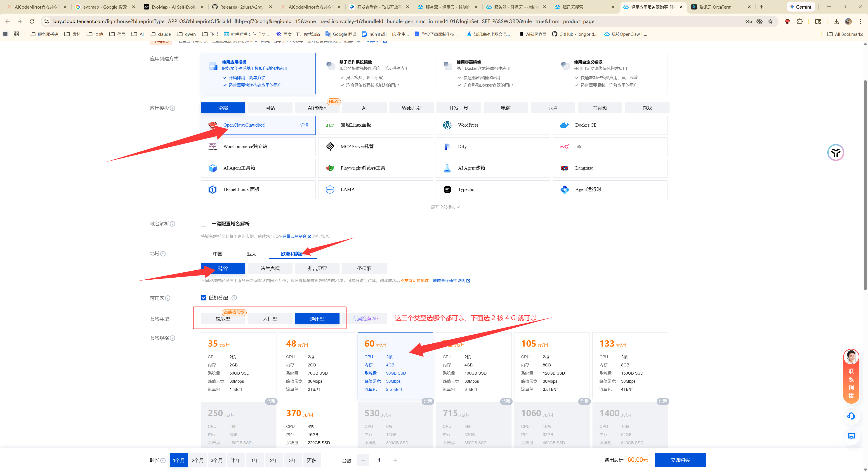Click the 宝塔Linux面板 BT icon
Screen dimensions: 868x472
[330, 125]
